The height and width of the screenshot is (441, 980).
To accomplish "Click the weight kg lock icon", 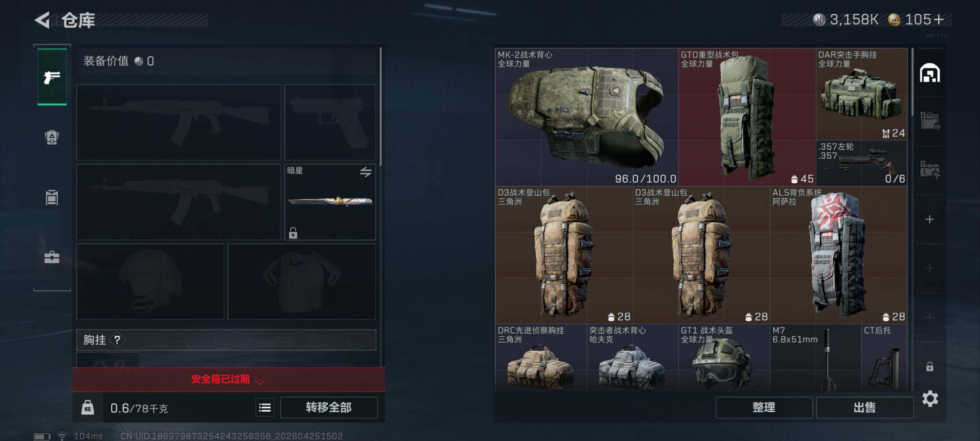I will (x=87, y=407).
